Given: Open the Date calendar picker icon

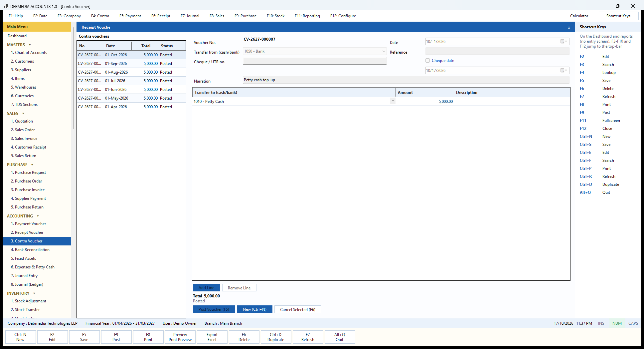Looking at the screenshot, I should [564, 42].
